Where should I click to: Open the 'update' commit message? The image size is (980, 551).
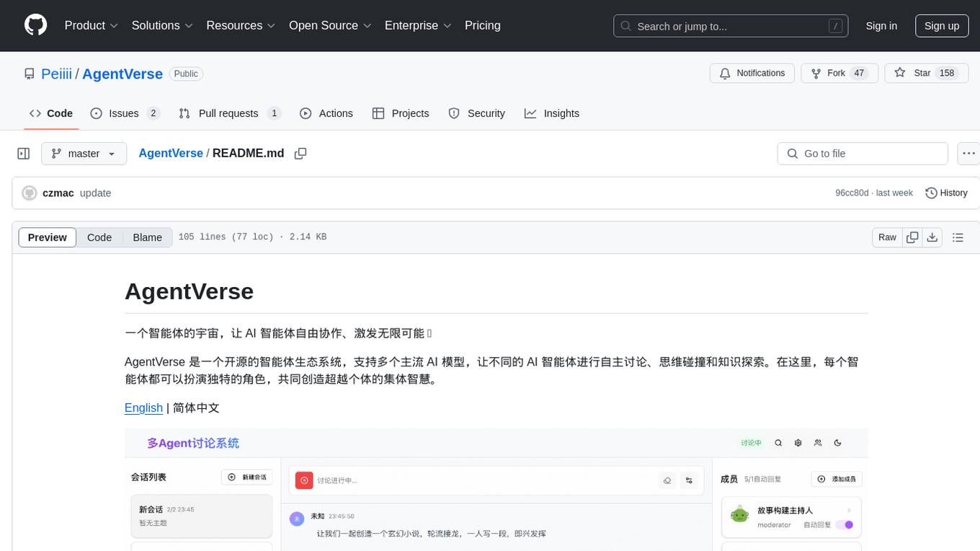coord(95,193)
